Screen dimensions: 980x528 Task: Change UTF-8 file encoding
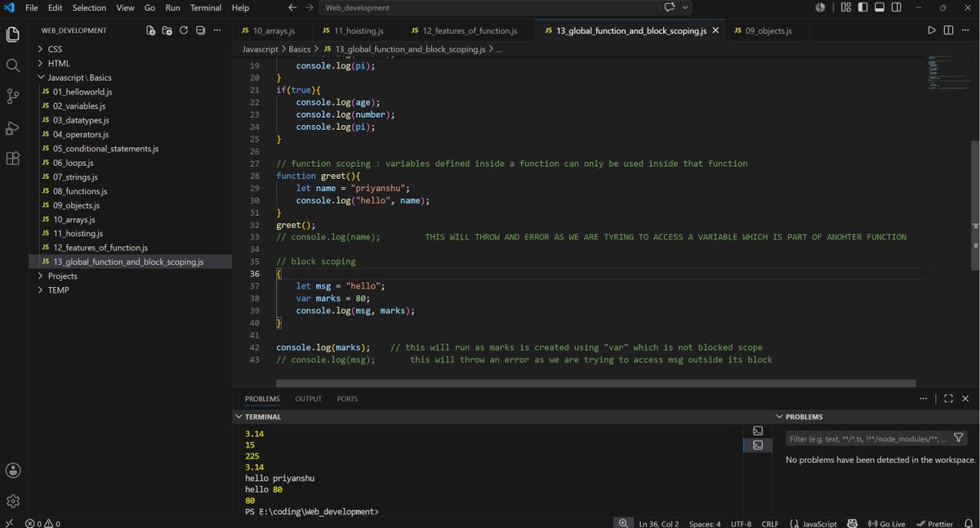[742, 523]
